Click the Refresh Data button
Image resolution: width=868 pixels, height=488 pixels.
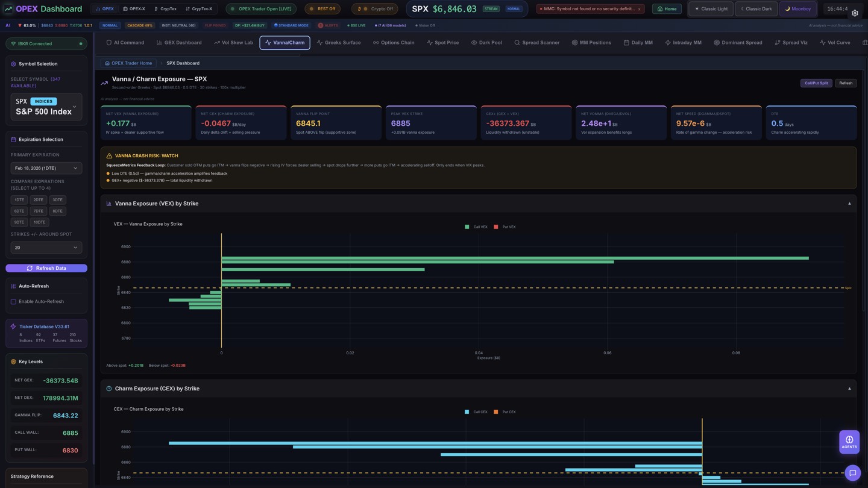click(46, 268)
